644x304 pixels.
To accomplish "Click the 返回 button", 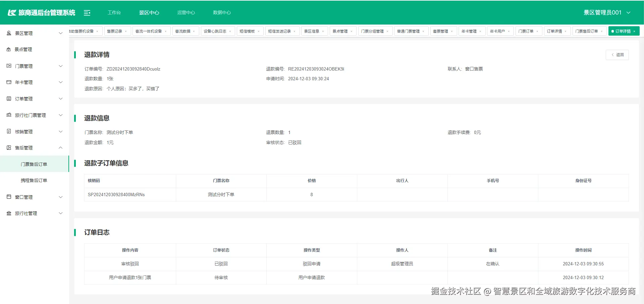I will [617, 55].
